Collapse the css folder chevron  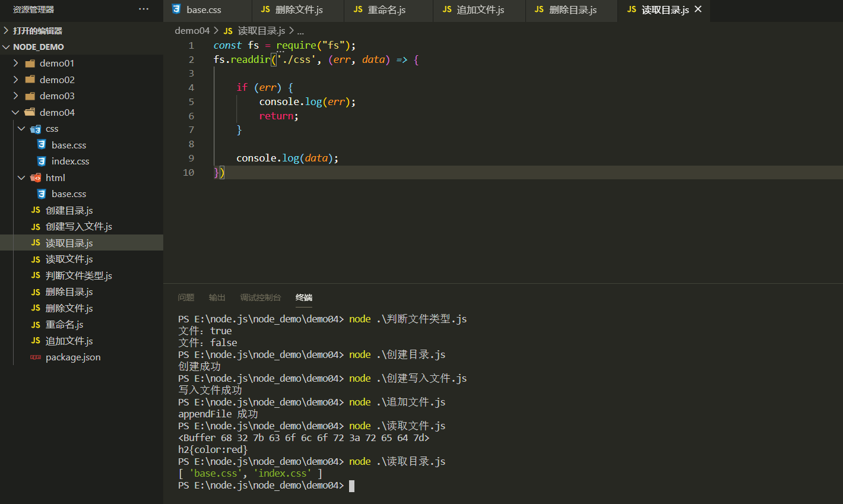pos(22,129)
